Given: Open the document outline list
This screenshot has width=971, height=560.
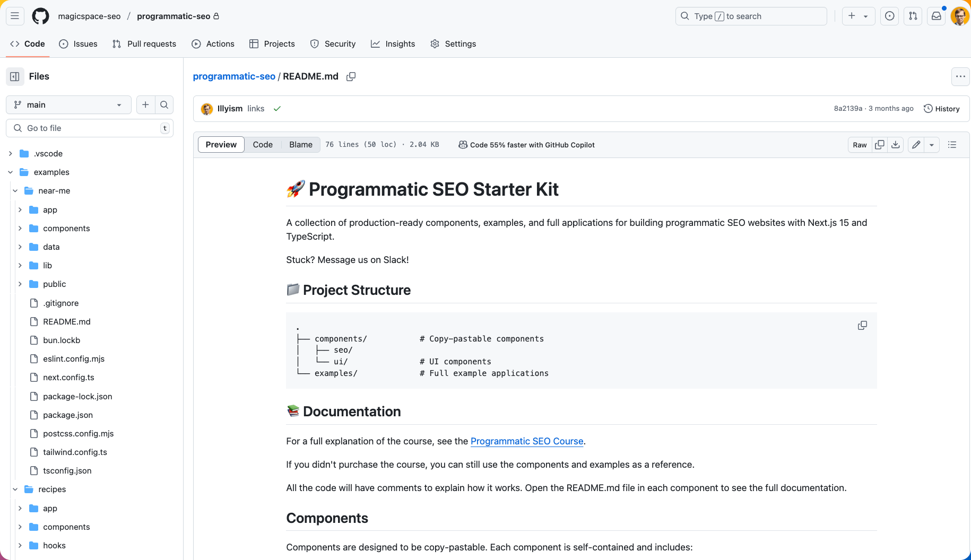Looking at the screenshot, I should click(x=952, y=145).
